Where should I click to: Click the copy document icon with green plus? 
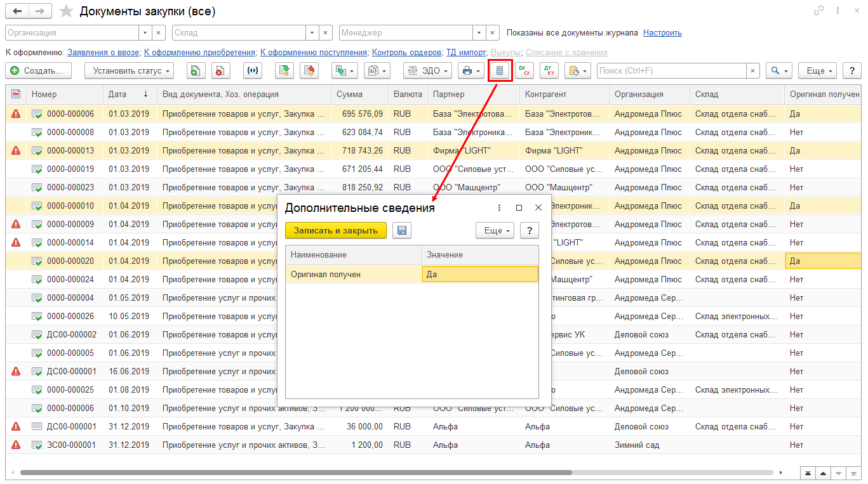[x=196, y=70]
